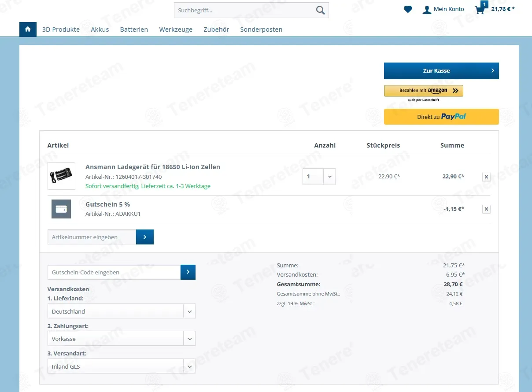The image size is (532, 392).
Task: Select the Gesamtsumme value 28,70 €
Action: point(454,284)
